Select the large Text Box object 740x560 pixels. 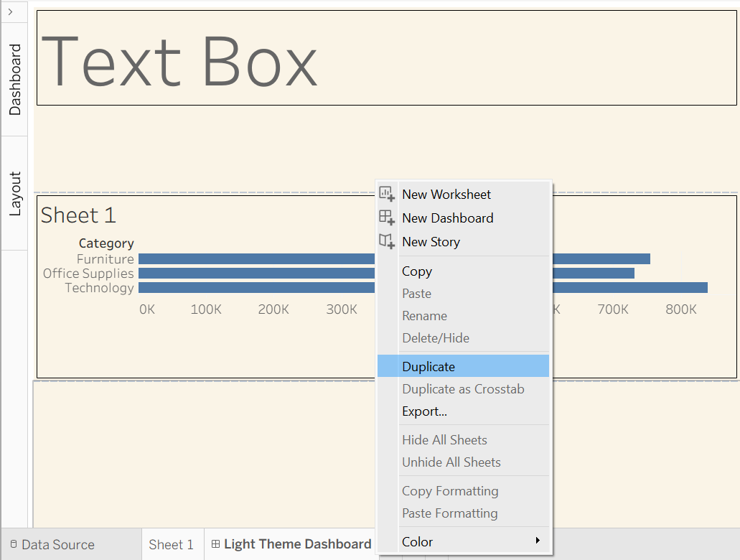point(179,60)
